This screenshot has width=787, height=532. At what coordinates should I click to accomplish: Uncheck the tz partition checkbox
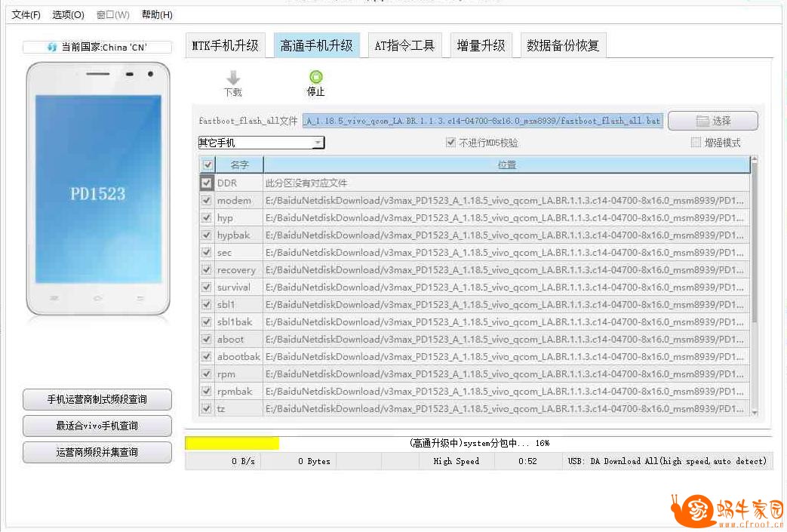tap(206, 408)
